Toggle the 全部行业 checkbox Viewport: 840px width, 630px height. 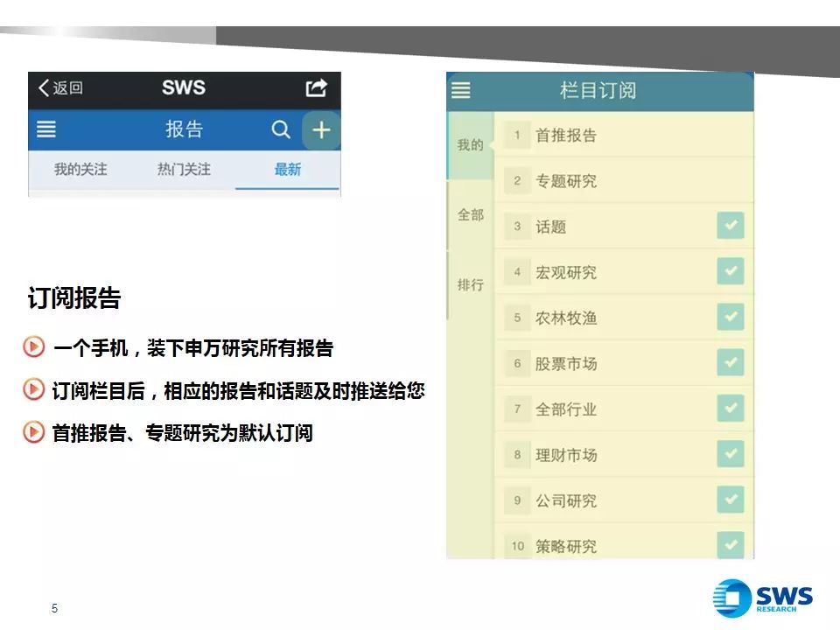click(x=731, y=408)
